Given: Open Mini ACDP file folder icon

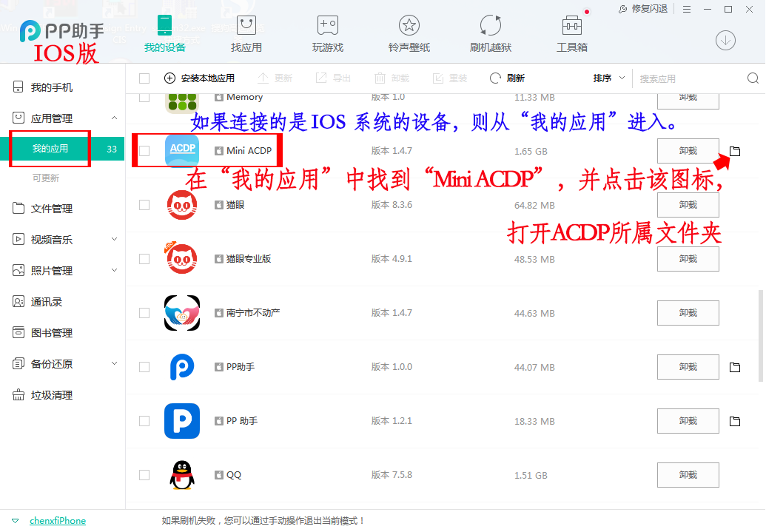Looking at the screenshot, I should 735,152.
